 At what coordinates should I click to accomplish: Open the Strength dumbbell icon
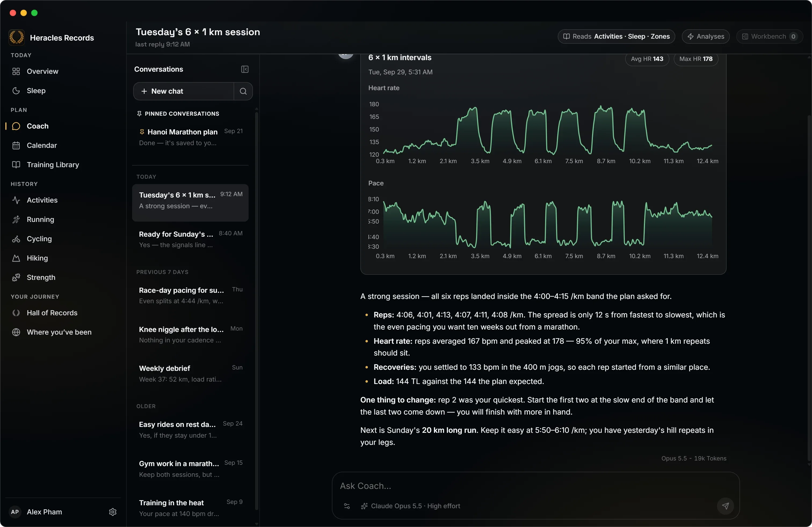[x=16, y=277]
